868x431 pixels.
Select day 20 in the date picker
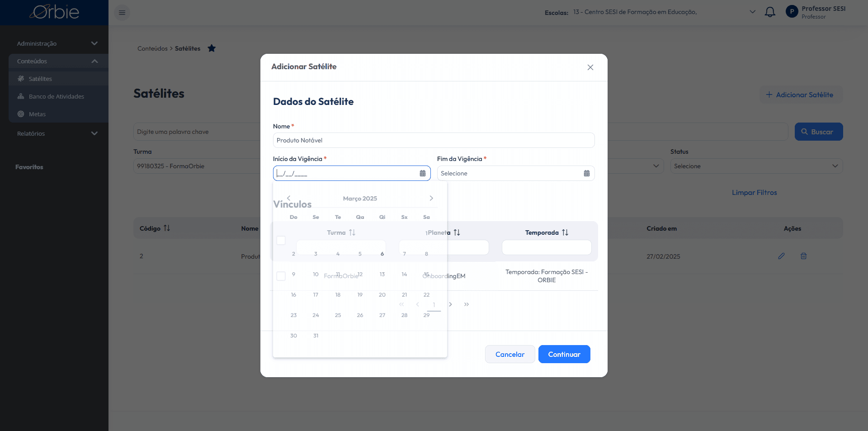[382, 295]
